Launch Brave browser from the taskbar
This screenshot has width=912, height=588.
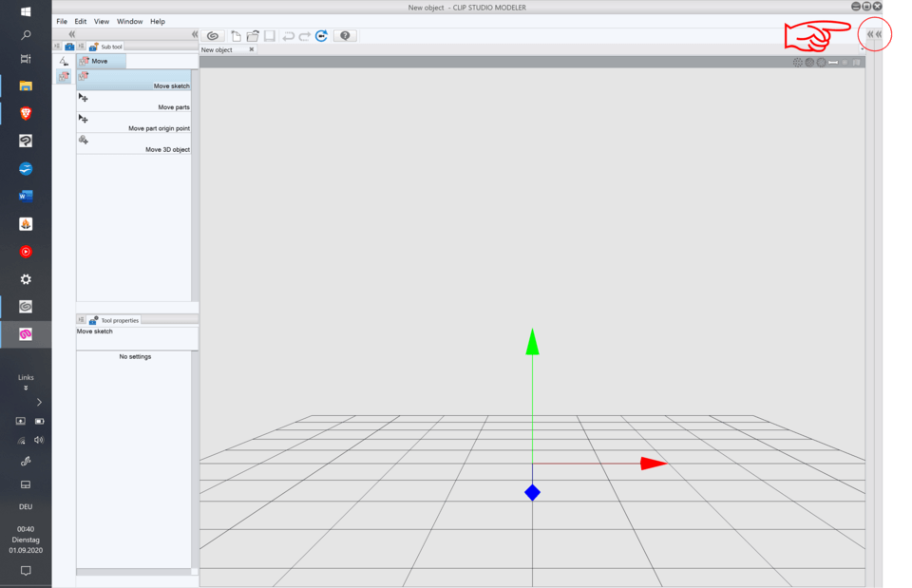pos(26,113)
